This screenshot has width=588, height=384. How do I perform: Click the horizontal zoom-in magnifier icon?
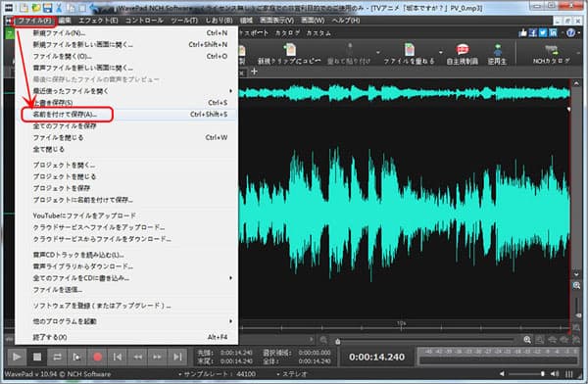click(527, 340)
